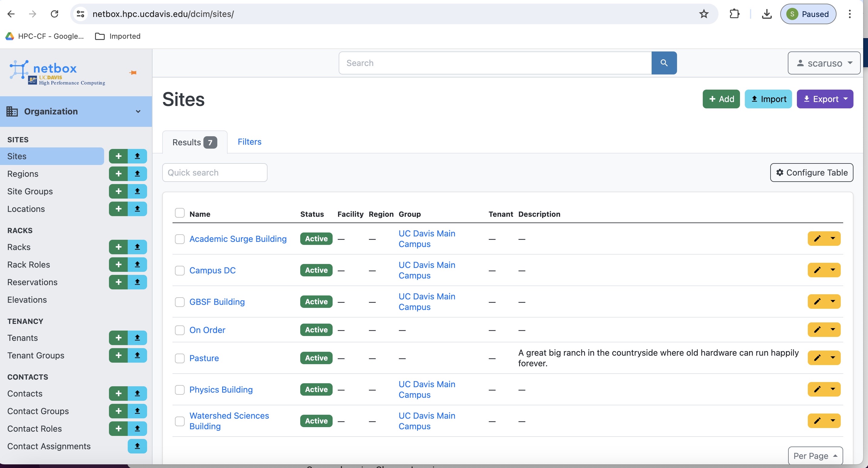This screenshot has width=868, height=468.
Task: Click the add icon next to Tenants
Action: (118, 338)
